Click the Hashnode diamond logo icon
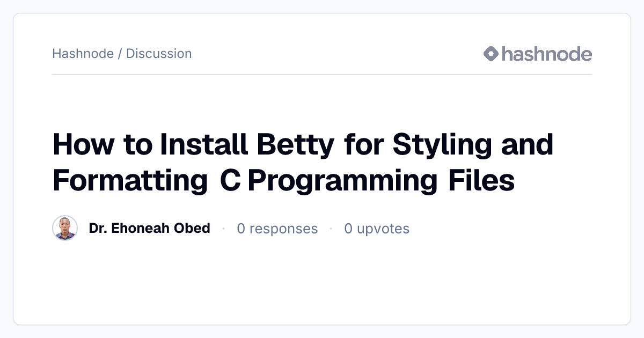Screen dimensions: 644x338 [x=491, y=54]
